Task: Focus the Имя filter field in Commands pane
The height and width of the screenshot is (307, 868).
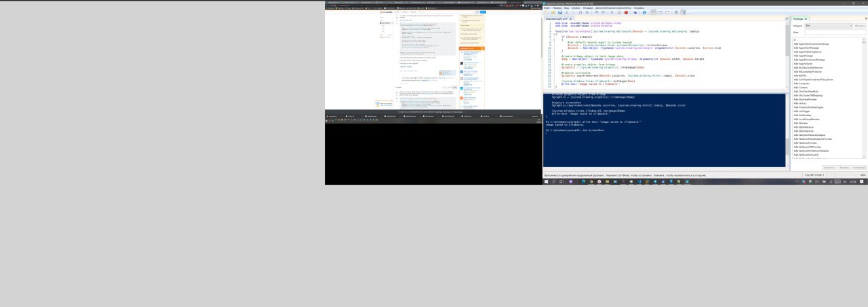Action: [x=835, y=32]
